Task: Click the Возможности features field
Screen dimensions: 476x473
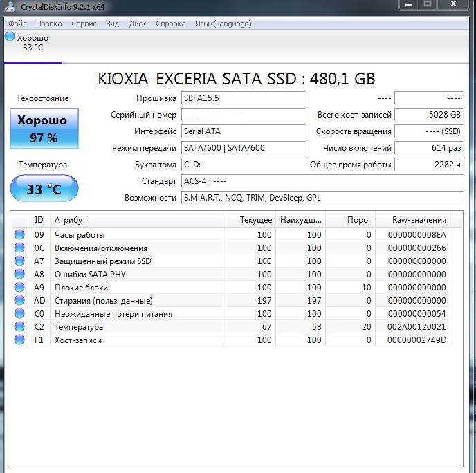Action: coord(322,198)
